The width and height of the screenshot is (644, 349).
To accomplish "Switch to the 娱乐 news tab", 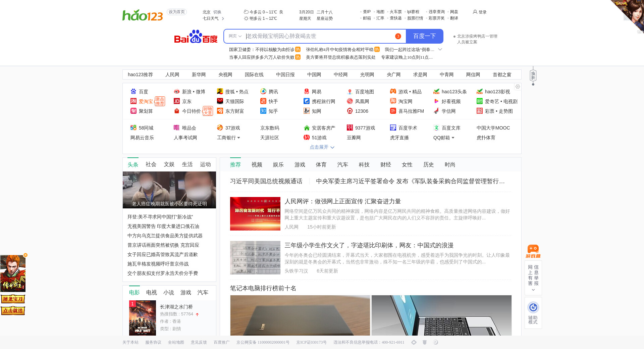I will pyautogui.click(x=278, y=165).
